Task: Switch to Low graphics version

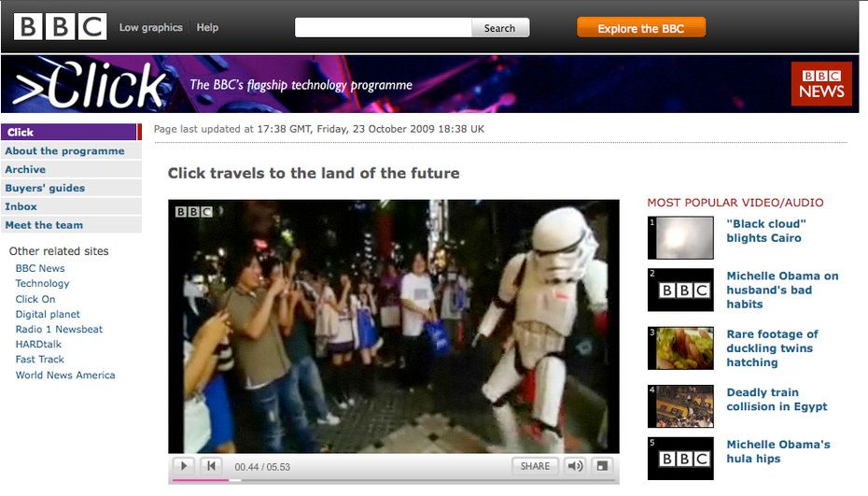Action: pyautogui.click(x=150, y=28)
